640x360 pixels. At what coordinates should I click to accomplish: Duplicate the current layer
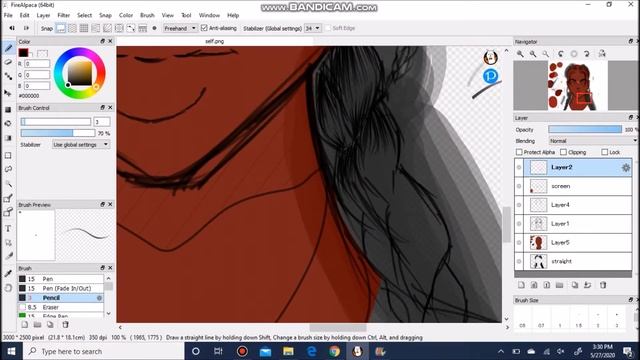tap(575, 285)
